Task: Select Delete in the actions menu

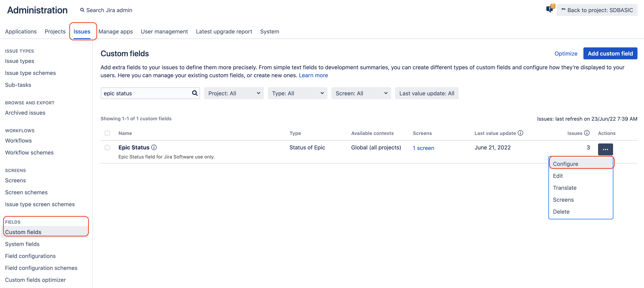Action: coord(561,211)
